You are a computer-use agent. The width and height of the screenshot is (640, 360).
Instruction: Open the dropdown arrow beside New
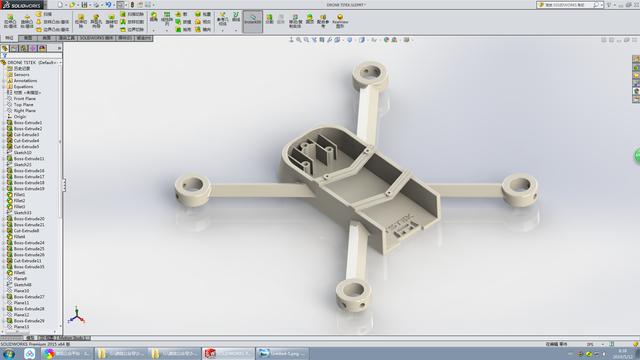[x=66, y=5]
